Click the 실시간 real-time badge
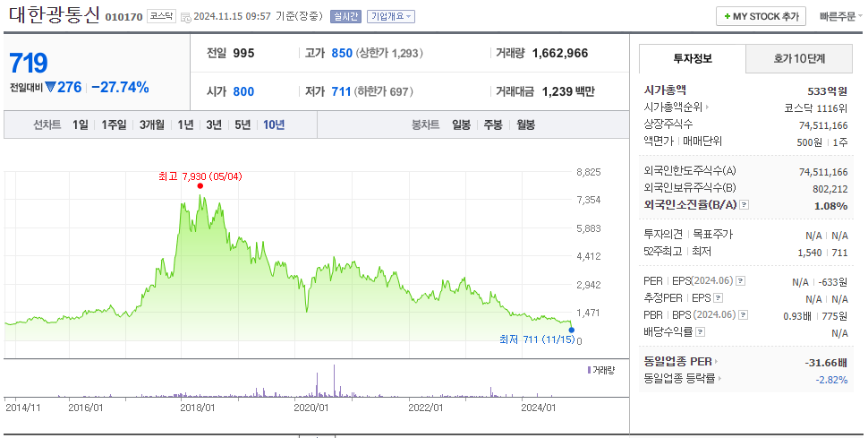This screenshot has height=438, width=868. 346,17
